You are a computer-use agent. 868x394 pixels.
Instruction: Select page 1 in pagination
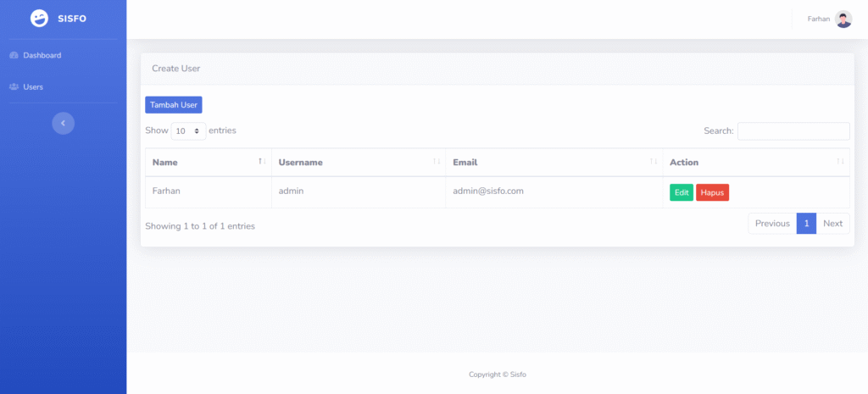(x=806, y=224)
